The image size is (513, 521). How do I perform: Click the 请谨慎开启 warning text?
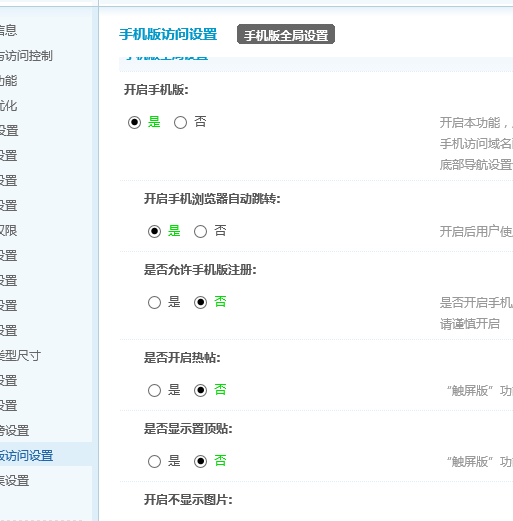(x=470, y=324)
